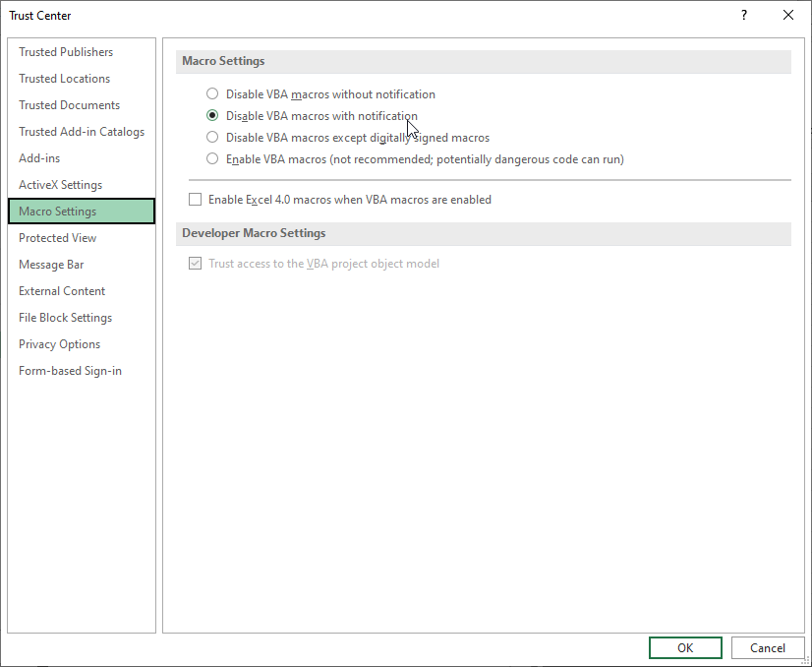Viewport: 812px width, 667px height.
Task: Close the Trust Center dialog
Action: [788, 15]
